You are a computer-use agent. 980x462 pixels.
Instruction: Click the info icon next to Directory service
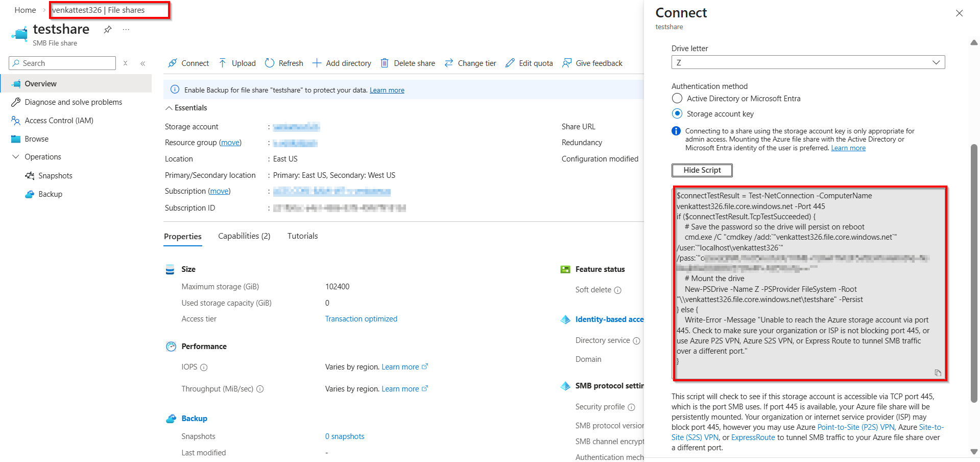coord(636,341)
